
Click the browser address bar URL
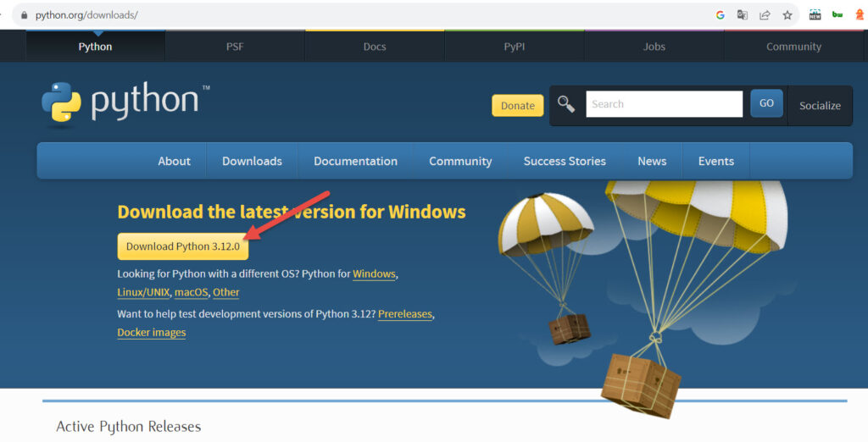pos(86,15)
